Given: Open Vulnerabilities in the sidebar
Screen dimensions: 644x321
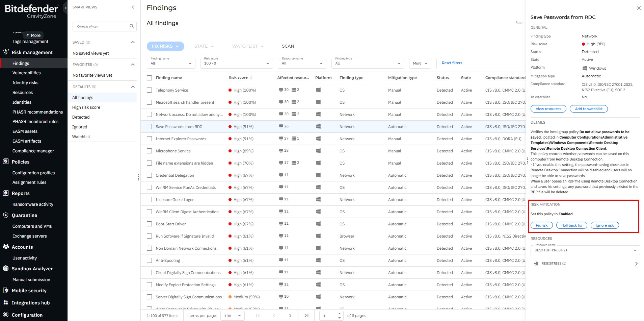Looking at the screenshot, I should pyautogui.click(x=26, y=73).
